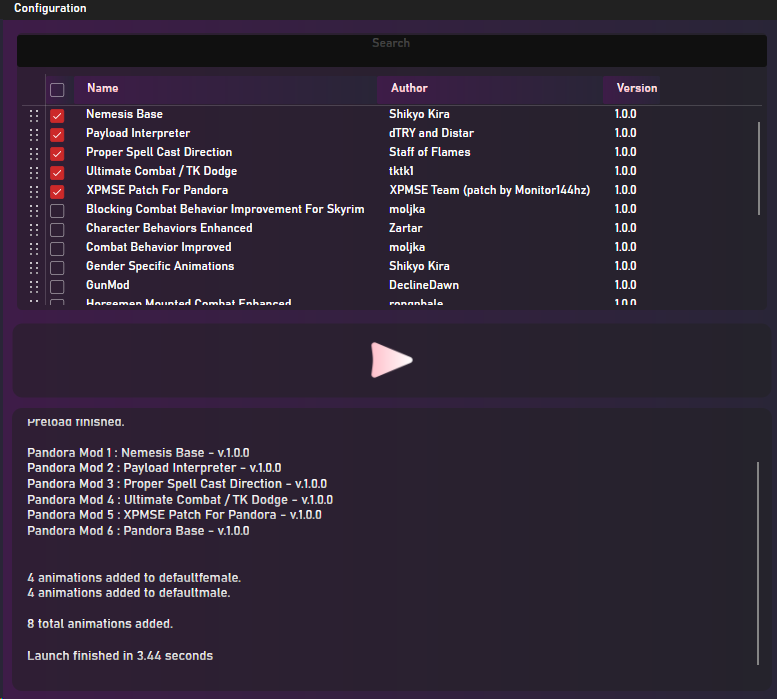Click author Staff of Flames
Screen dimensions: 777x699
(x=430, y=152)
